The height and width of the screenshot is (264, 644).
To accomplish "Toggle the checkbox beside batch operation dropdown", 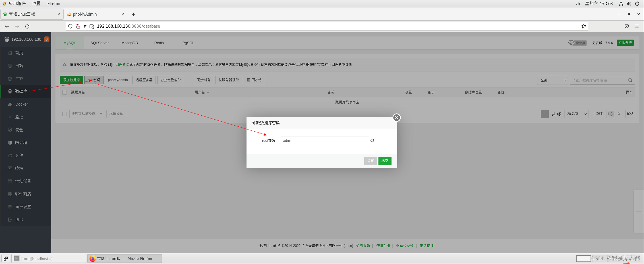I will pos(65,114).
